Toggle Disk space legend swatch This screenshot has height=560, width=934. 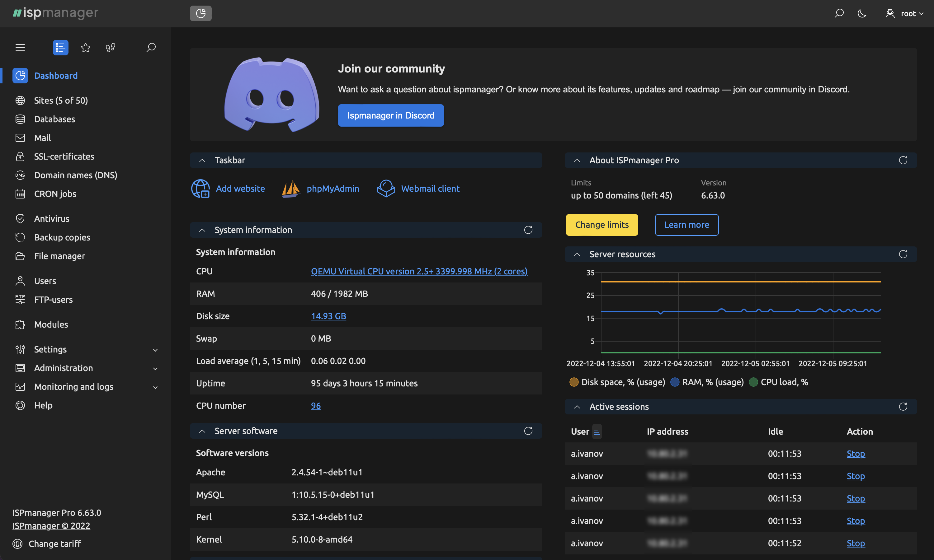tap(574, 382)
